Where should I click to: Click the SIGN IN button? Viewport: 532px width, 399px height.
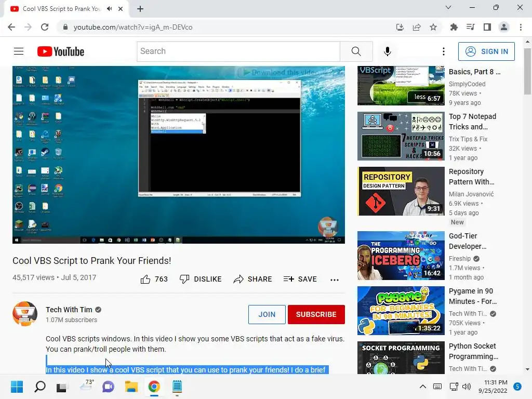(x=486, y=51)
